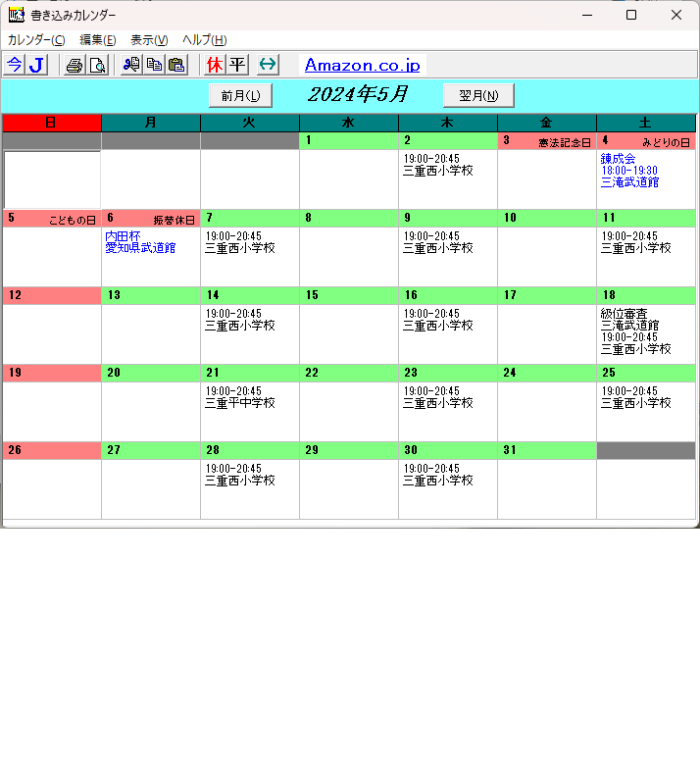Screen dimensions: 700x762
Task: Open print preview with magnifier page icon
Action: pos(97,65)
